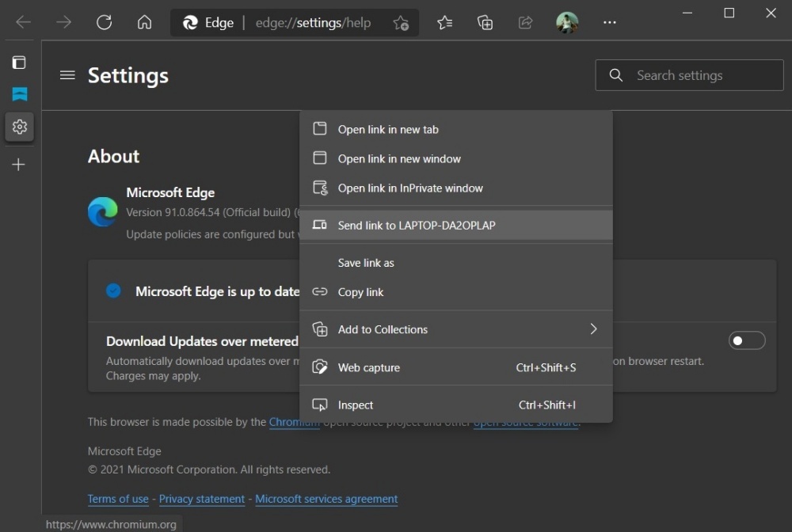
Task: Click the plus icon in the sidebar
Action: click(x=19, y=165)
